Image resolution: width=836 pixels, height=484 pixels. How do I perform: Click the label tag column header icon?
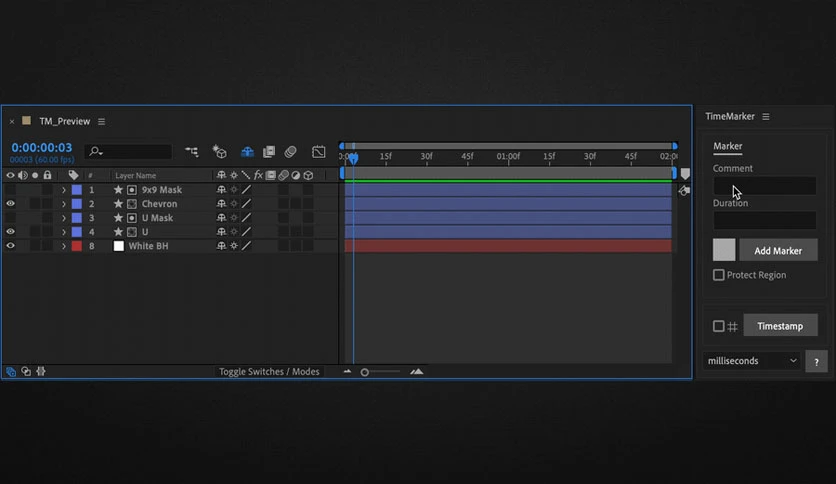(74, 175)
